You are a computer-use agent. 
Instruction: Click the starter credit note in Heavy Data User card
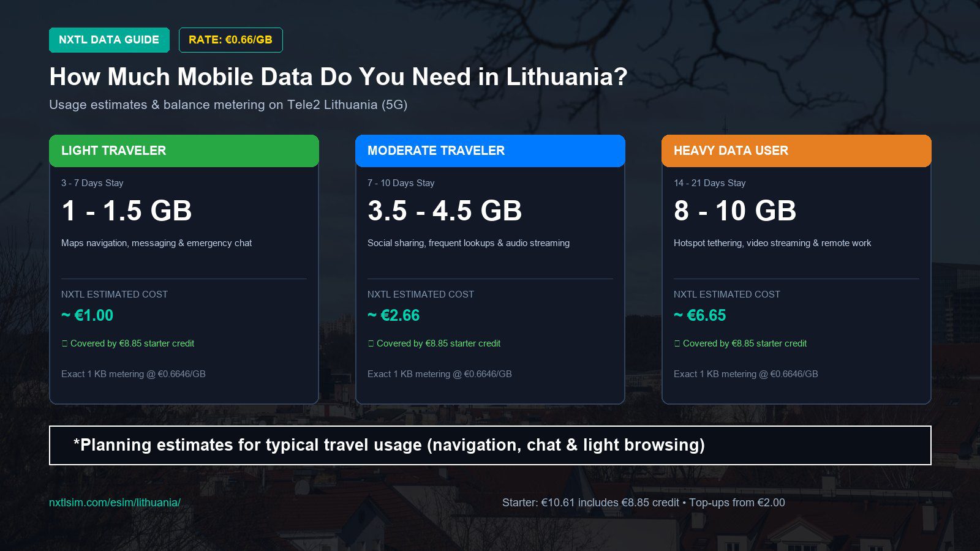point(741,343)
